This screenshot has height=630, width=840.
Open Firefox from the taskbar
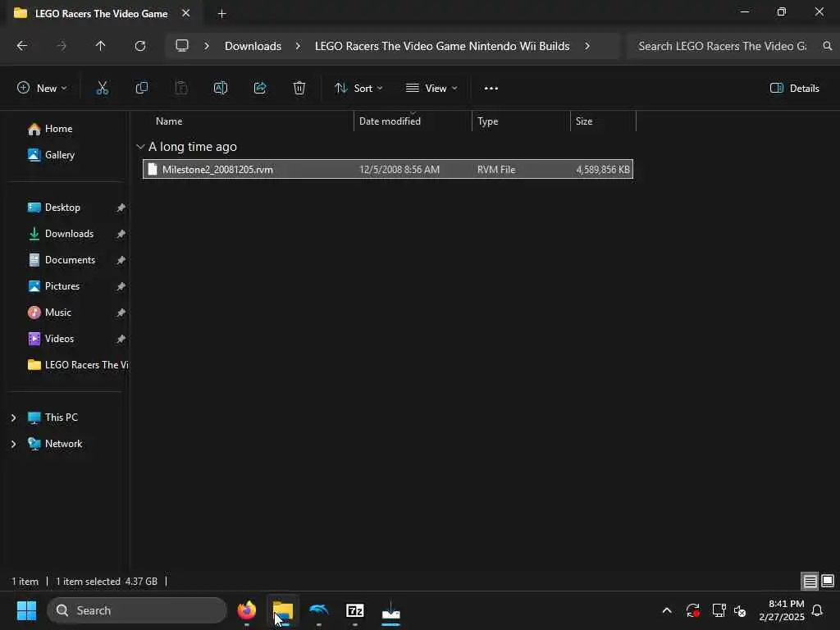pyautogui.click(x=247, y=610)
